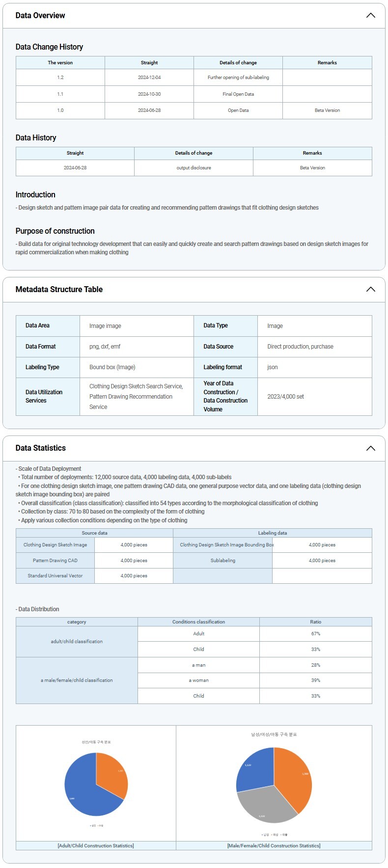Click the Adult/Child Construction Statistics caption
Image resolution: width=388 pixels, height=868 pixels.
(x=96, y=845)
